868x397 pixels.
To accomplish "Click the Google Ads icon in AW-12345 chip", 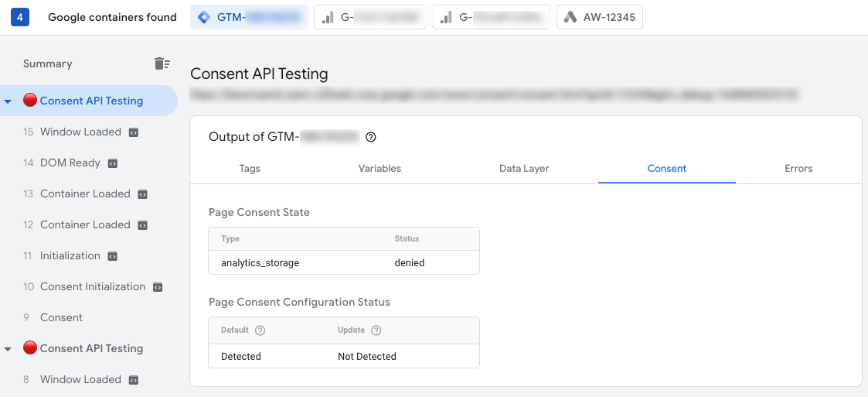I will click(x=570, y=17).
